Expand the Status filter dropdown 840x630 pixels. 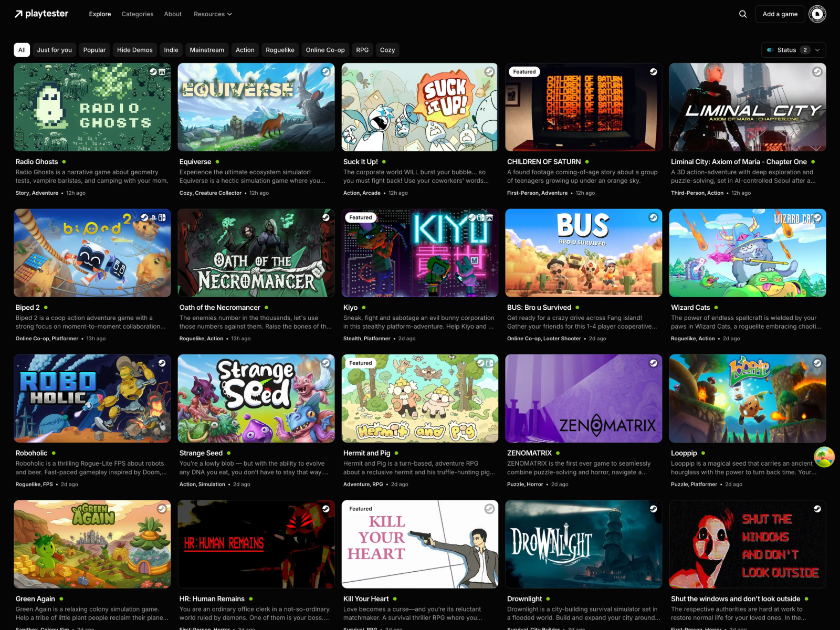pyautogui.click(x=793, y=50)
